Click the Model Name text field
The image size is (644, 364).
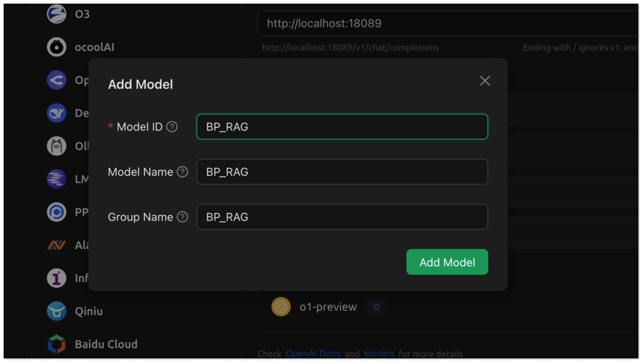(x=342, y=172)
